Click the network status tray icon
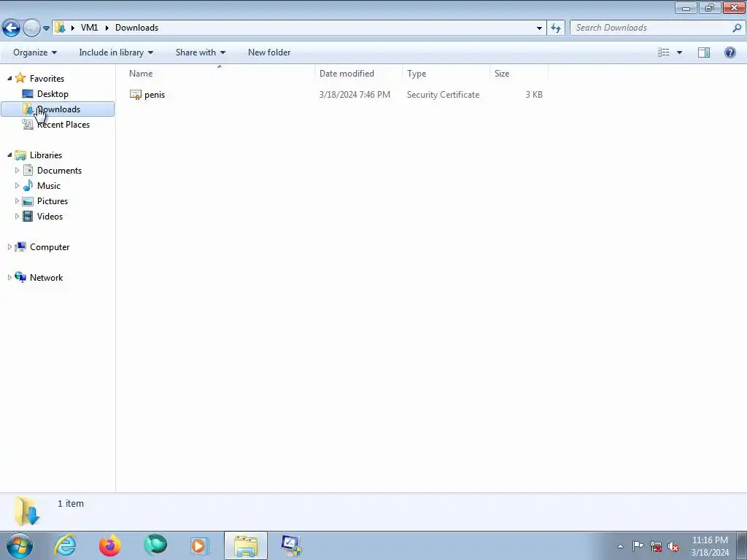Screen dimensions: 747x560 (x=656, y=547)
